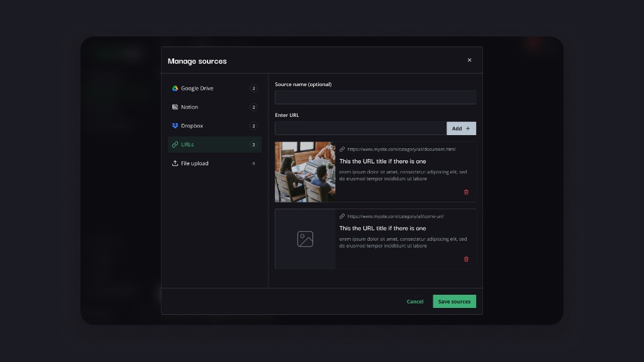644x362 pixels.
Task: Click the Dropbox count badge
Action: 253,126
